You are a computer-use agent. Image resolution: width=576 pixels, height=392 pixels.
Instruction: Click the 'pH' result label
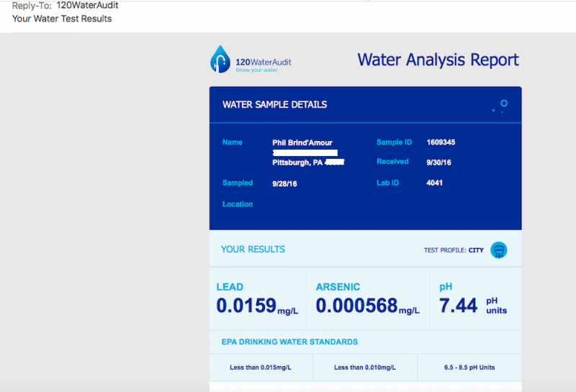tap(446, 287)
